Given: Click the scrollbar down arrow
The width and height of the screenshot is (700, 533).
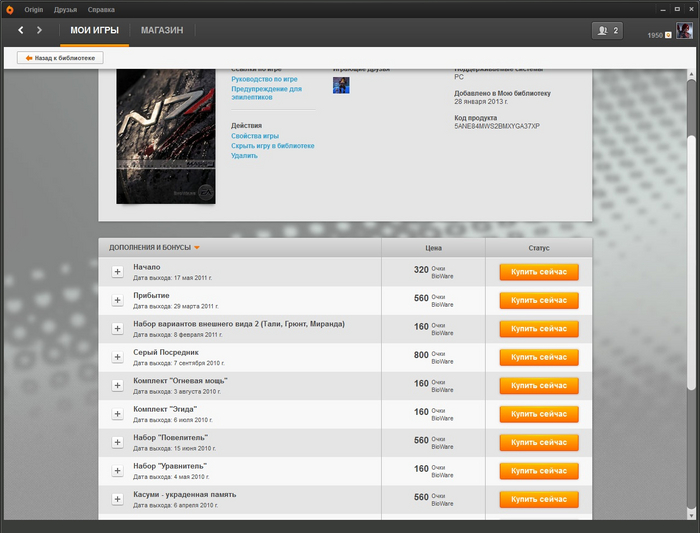Looking at the screenshot, I should point(692,515).
